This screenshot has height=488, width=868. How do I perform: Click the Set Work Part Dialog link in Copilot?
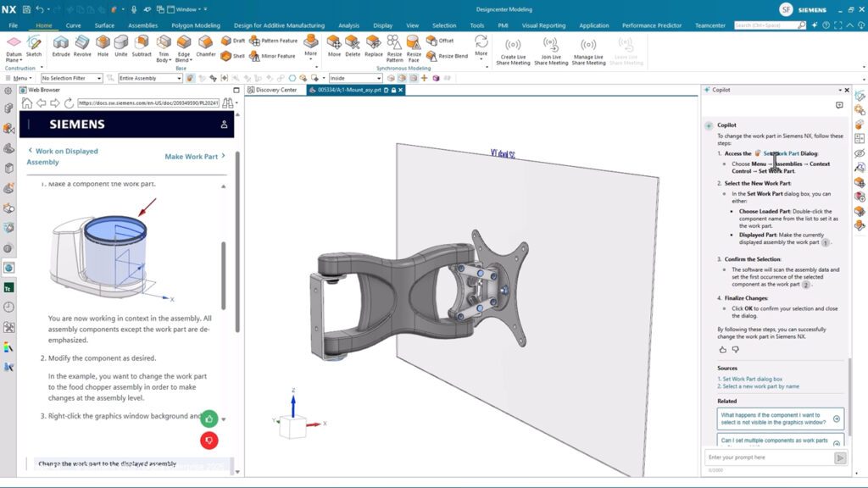pyautogui.click(x=781, y=153)
